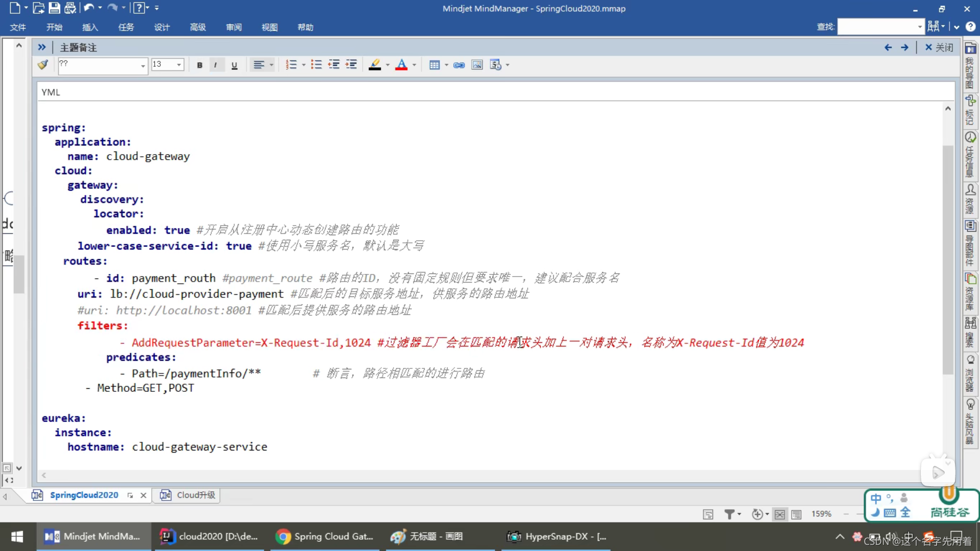
Task: Click the Underline formatting icon
Action: 234,65
